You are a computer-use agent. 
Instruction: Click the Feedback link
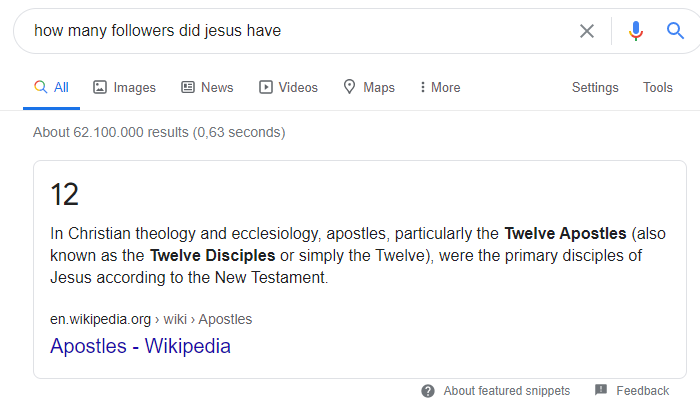click(642, 390)
